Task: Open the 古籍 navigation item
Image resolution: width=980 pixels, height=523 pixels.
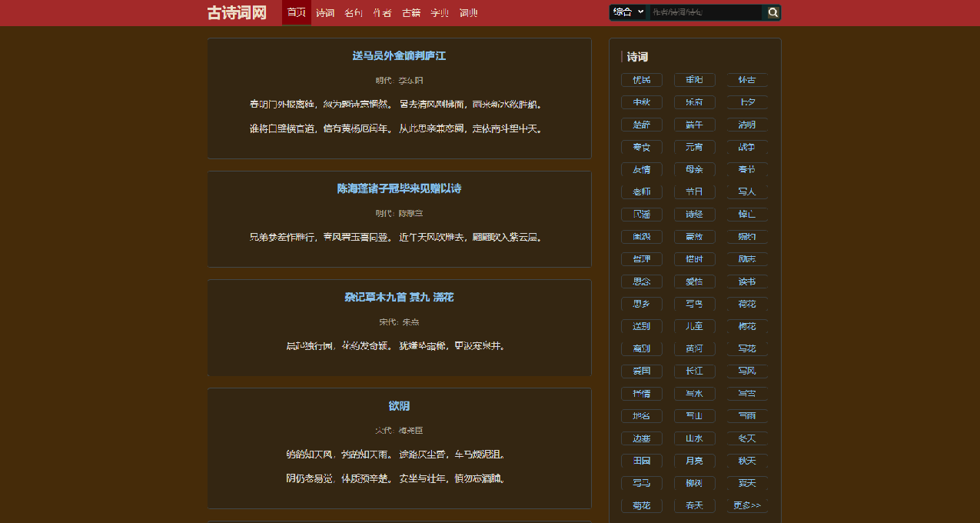Action: coord(411,12)
